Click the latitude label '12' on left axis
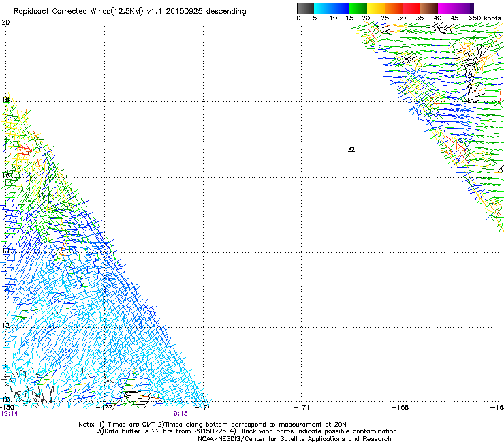The height and width of the screenshot is (443, 504). [5, 326]
